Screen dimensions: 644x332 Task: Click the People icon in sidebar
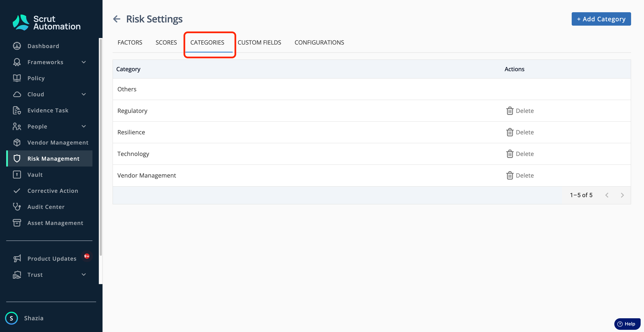click(x=17, y=127)
